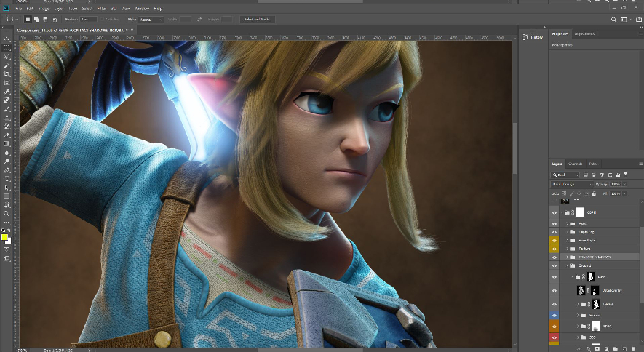Hide the Depth Fog group
The image size is (644, 352).
click(554, 232)
